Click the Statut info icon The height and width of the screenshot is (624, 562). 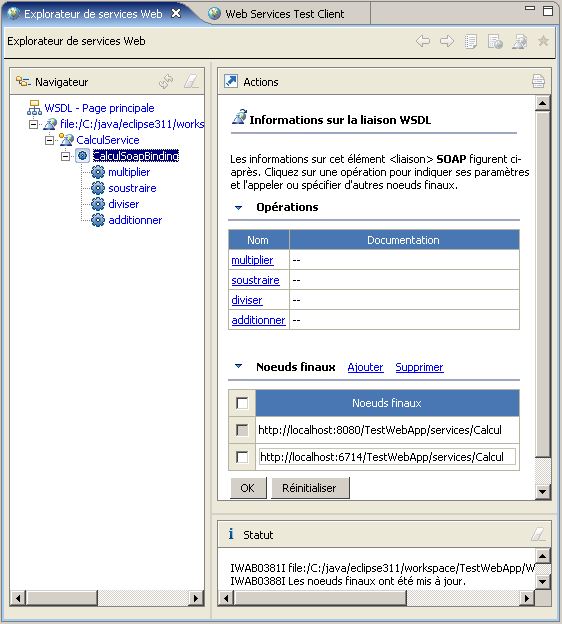pos(231,534)
